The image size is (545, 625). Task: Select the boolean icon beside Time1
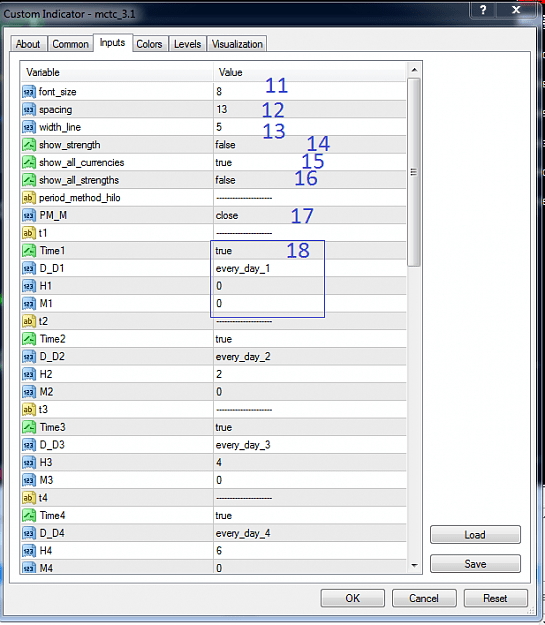click(29, 251)
